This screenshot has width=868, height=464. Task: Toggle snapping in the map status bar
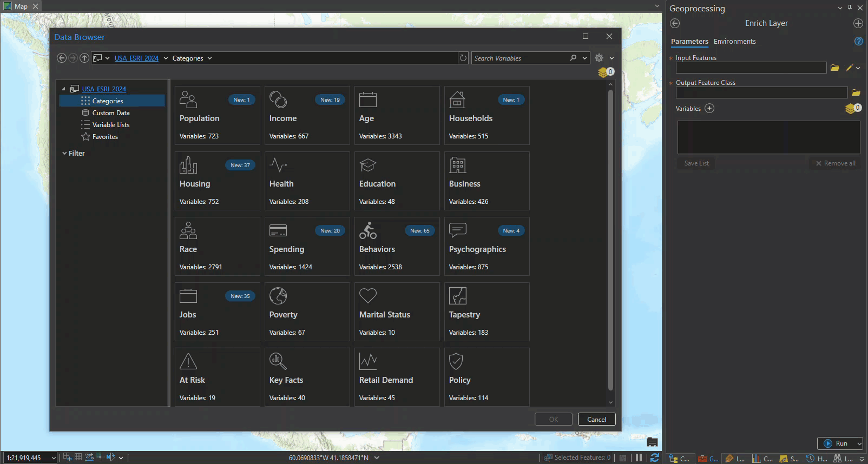click(x=67, y=457)
